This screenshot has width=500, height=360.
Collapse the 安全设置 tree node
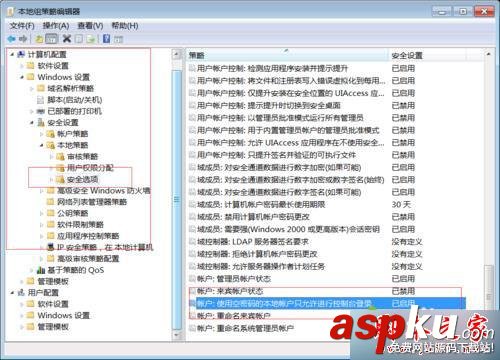pos(32,123)
